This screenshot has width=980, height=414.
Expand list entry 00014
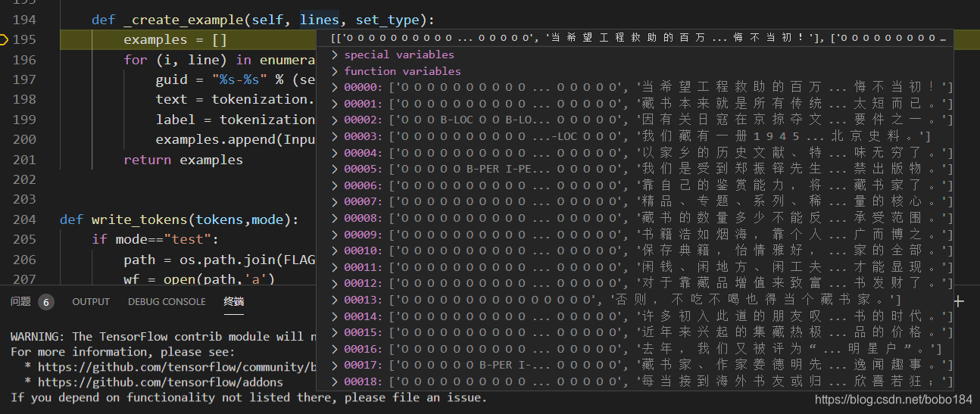pos(335,316)
